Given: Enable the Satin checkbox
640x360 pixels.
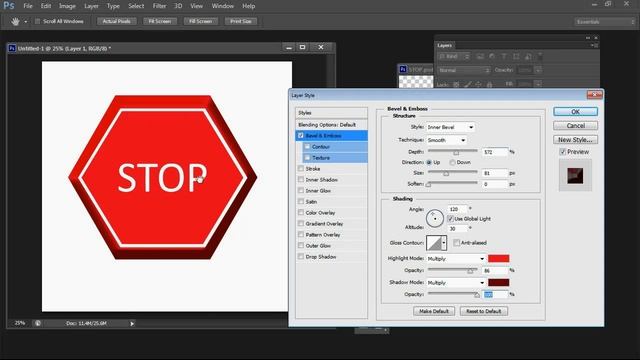Looking at the screenshot, I should (301, 202).
